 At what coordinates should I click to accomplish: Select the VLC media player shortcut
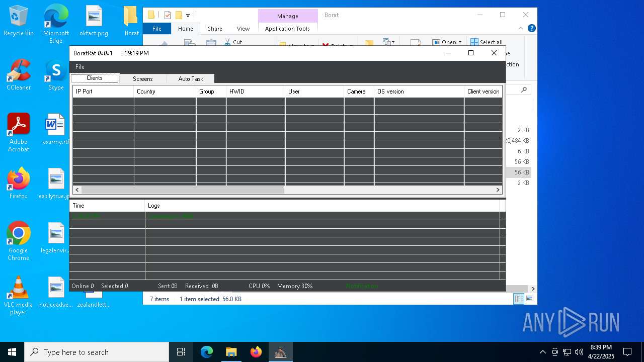(19, 296)
